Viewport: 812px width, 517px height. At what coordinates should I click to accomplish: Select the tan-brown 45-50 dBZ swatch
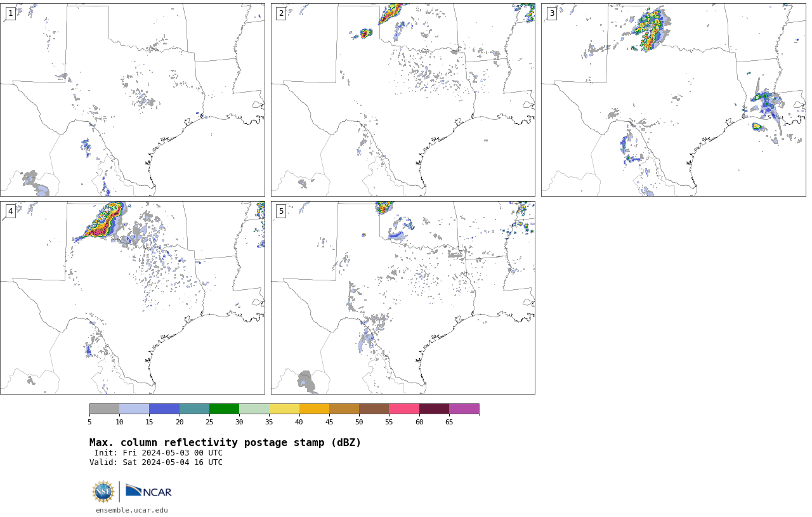pos(344,409)
